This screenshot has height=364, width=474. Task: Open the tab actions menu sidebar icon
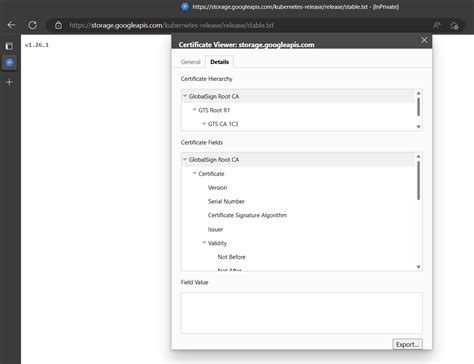pyautogui.click(x=9, y=46)
